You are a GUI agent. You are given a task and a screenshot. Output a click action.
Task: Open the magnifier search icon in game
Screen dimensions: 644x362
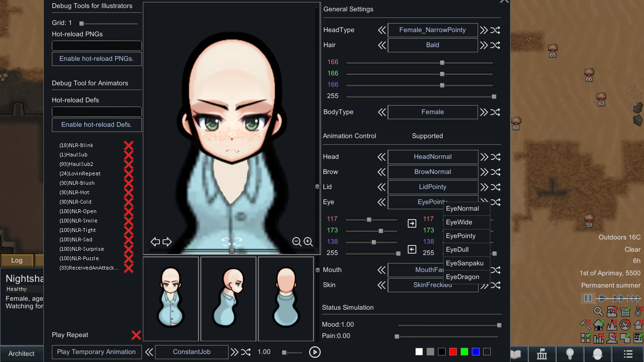(x=598, y=312)
